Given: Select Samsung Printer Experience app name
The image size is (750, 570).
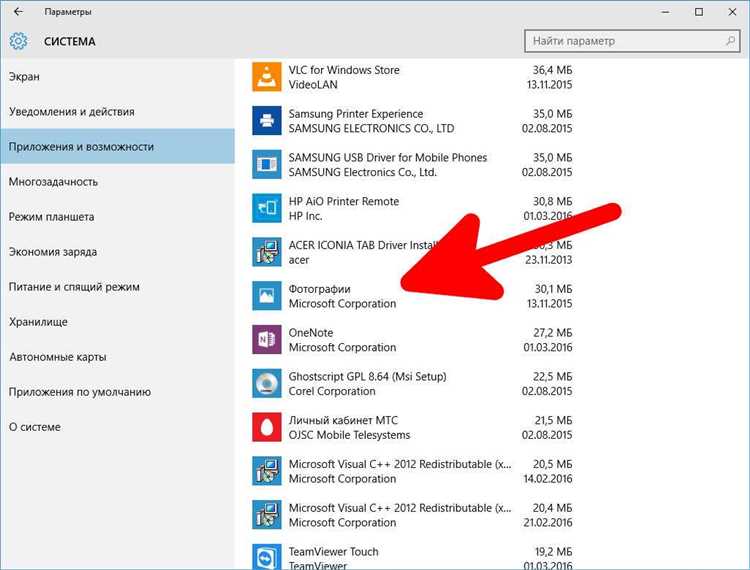Looking at the screenshot, I should [356, 114].
